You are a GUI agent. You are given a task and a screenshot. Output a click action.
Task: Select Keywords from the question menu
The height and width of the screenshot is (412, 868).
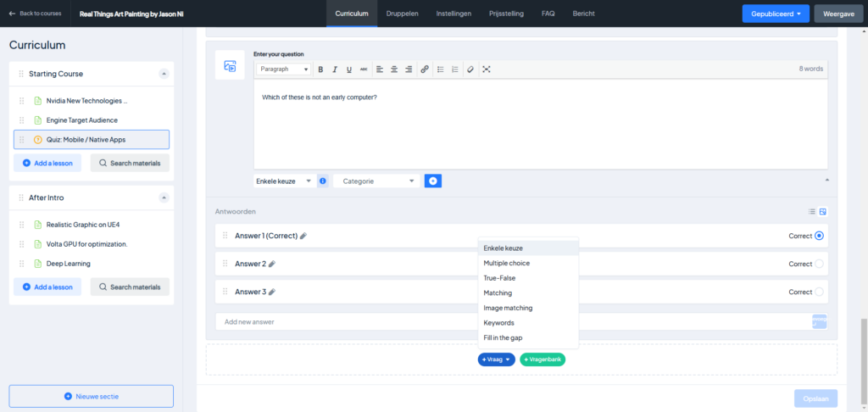[528, 323]
